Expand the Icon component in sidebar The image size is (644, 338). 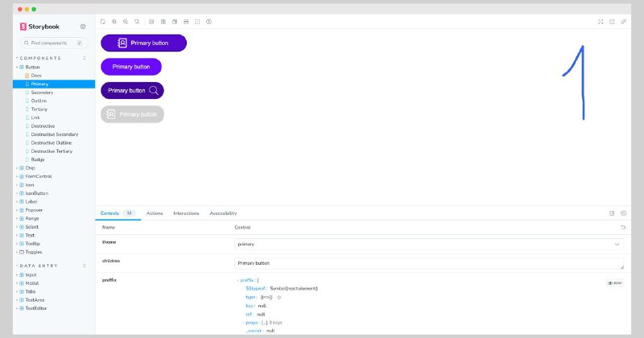point(30,185)
